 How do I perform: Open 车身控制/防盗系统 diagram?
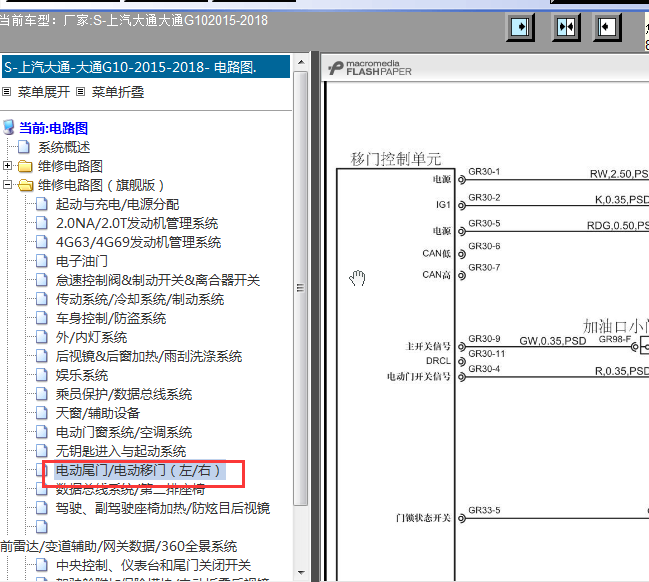pos(111,318)
